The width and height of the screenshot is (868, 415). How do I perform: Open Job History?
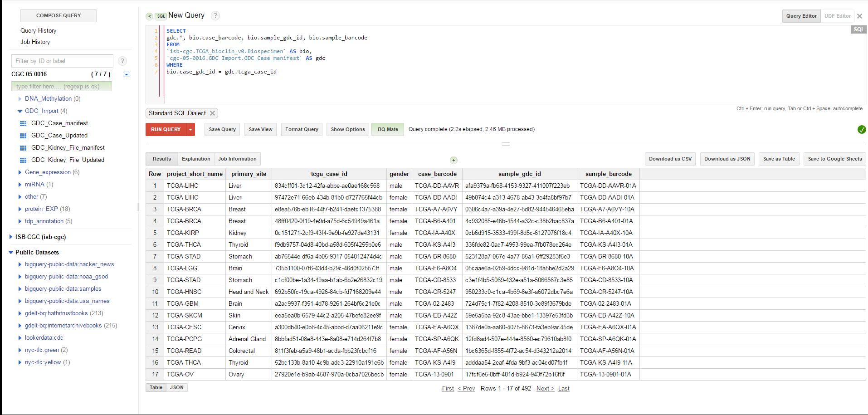tap(35, 42)
